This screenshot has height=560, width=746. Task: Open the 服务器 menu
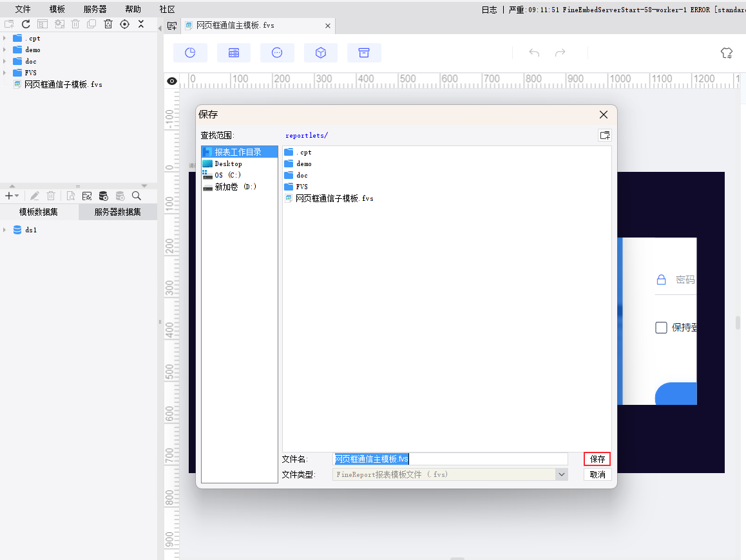(x=95, y=10)
